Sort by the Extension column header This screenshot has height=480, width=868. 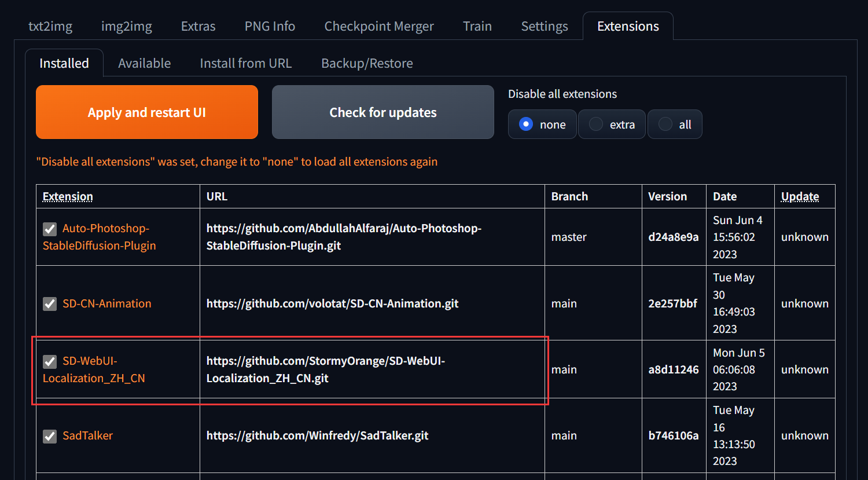[68, 196]
